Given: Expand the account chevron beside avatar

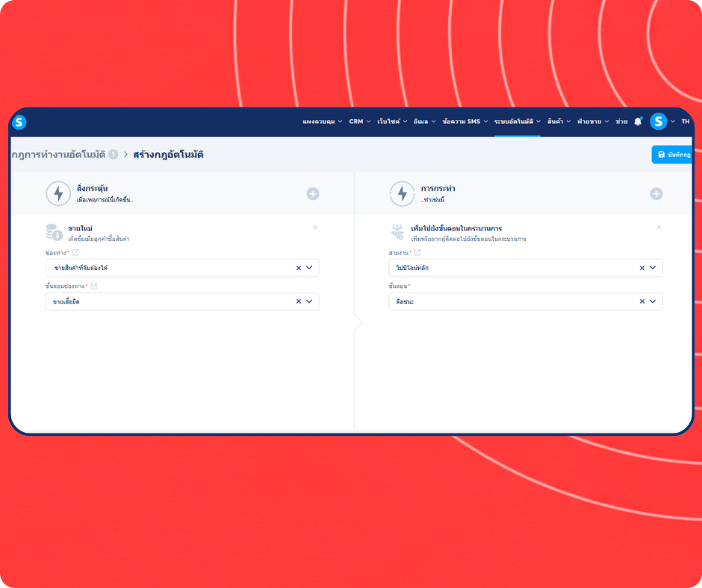Looking at the screenshot, I should pos(672,122).
